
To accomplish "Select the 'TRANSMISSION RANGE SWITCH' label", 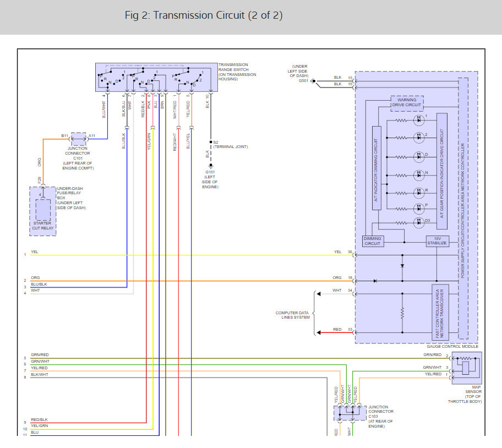I will tap(233, 67).
